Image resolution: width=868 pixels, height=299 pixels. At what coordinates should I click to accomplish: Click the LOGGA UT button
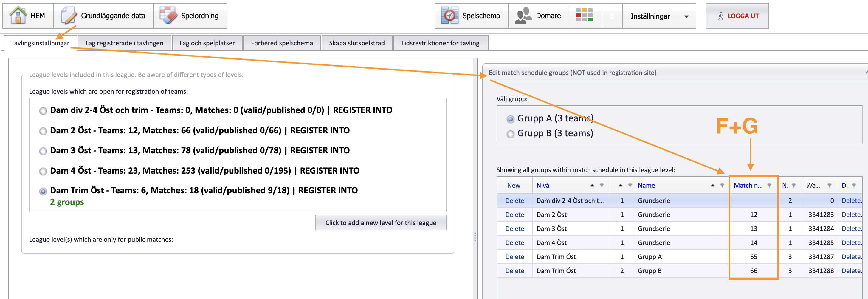click(737, 16)
